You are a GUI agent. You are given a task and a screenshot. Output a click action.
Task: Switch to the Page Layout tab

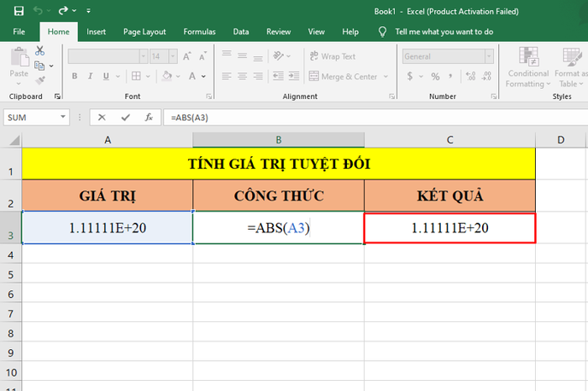pyautogui.click(x=144, y=32)
